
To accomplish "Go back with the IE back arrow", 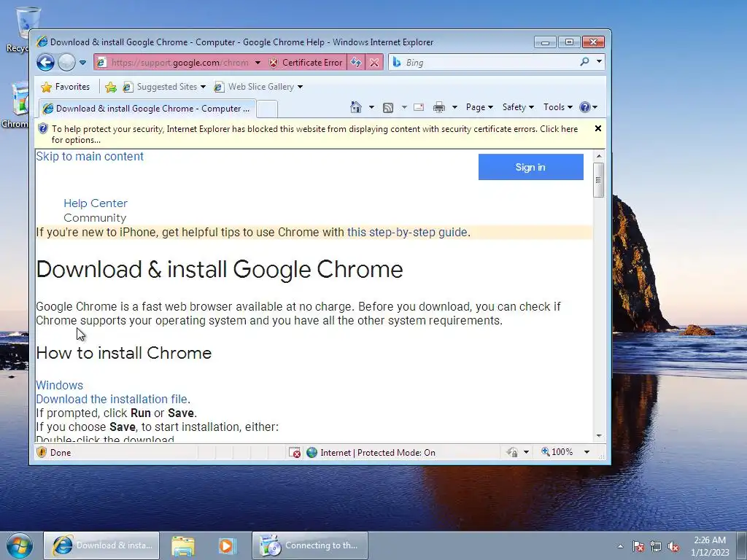I will point(46,63).
